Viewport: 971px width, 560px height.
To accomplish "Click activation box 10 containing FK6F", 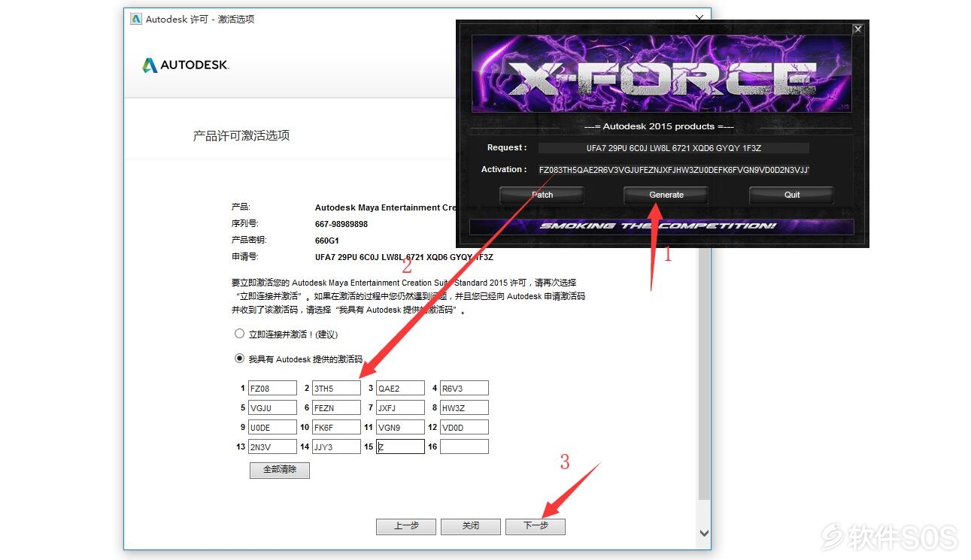I will [336, 428].
